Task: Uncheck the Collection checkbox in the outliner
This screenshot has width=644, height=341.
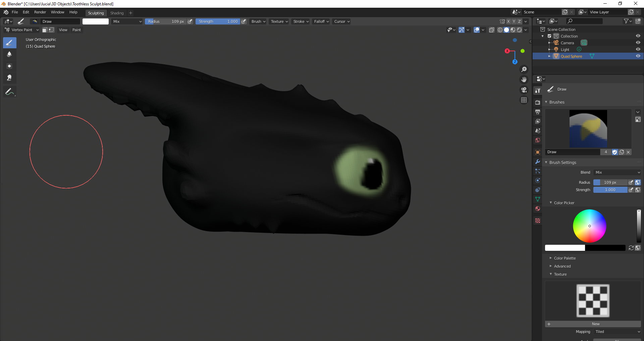Action: coord(549,36)
